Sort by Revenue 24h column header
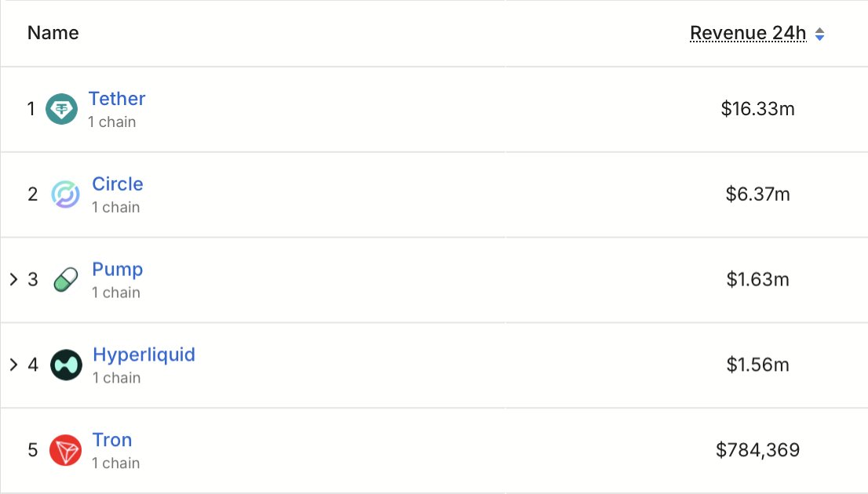This screenshot has height=494, width=868. point(747,33)
